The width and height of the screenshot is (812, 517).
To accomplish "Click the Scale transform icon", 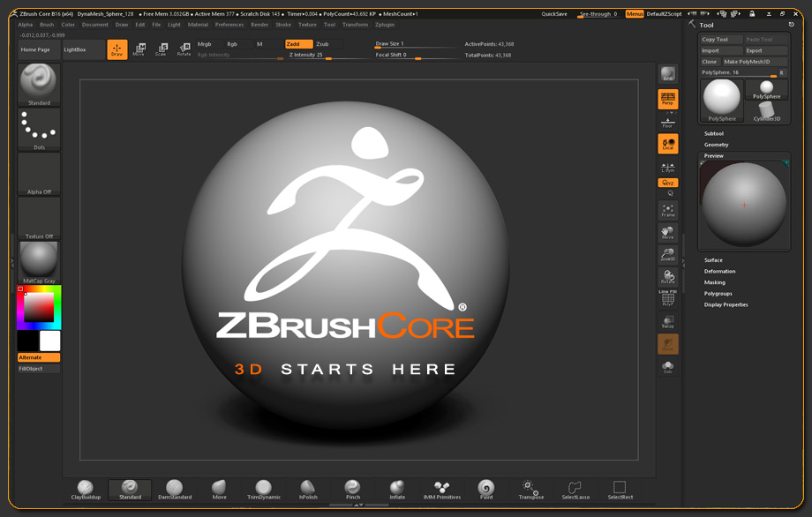I will coord(161,49).
